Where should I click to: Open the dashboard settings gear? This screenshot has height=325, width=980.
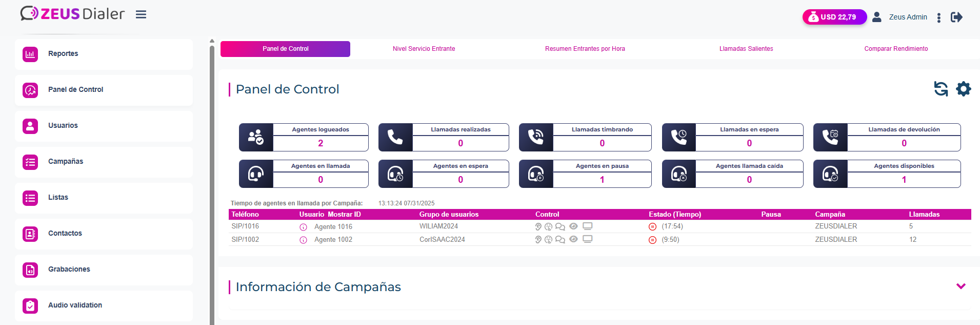pos(963,89)
